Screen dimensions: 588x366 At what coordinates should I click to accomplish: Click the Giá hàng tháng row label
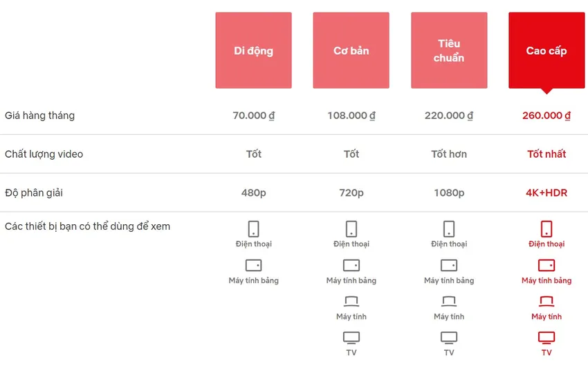39,116
